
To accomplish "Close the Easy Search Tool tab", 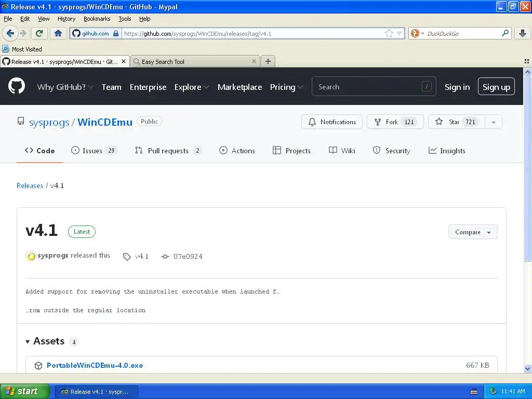I will (254, 61).
